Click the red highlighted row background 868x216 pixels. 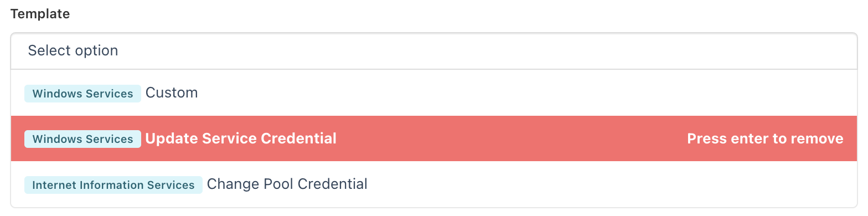point(509,138)
